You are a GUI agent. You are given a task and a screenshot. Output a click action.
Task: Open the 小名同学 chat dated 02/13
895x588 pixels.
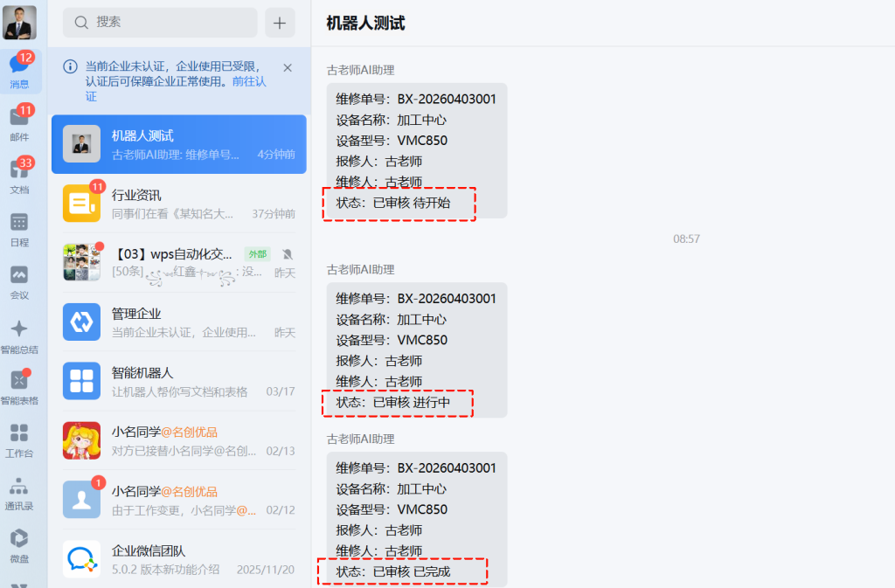[178, 441]
